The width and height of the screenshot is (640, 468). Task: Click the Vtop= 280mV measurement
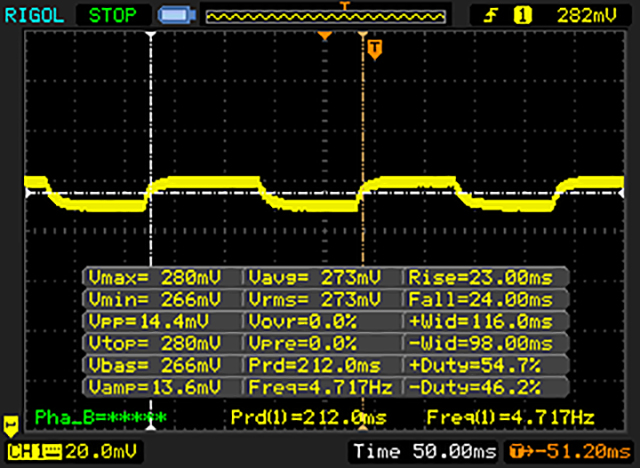click(x=155, y=344)
